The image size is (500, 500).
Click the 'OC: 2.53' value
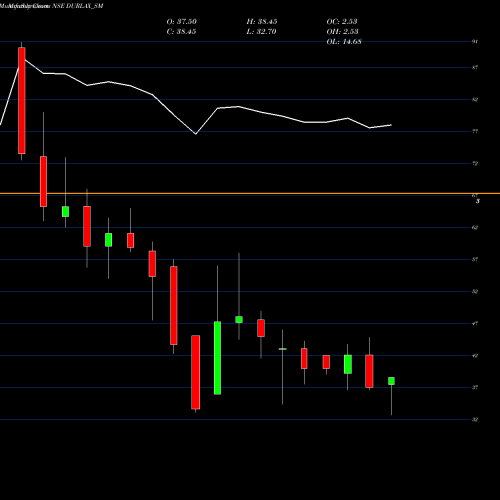(342, 21)
